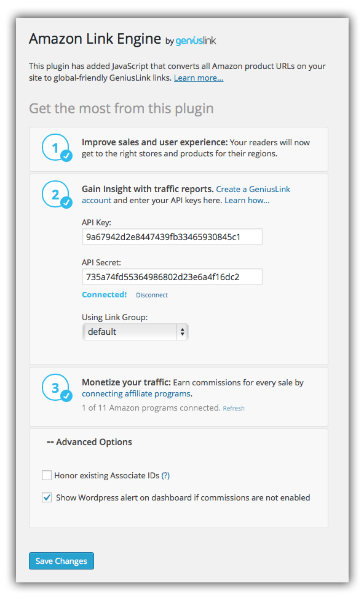Viewport: 364px width, 599px height.
Task: Click the Disconnect link
Action: tap(152, 295)
